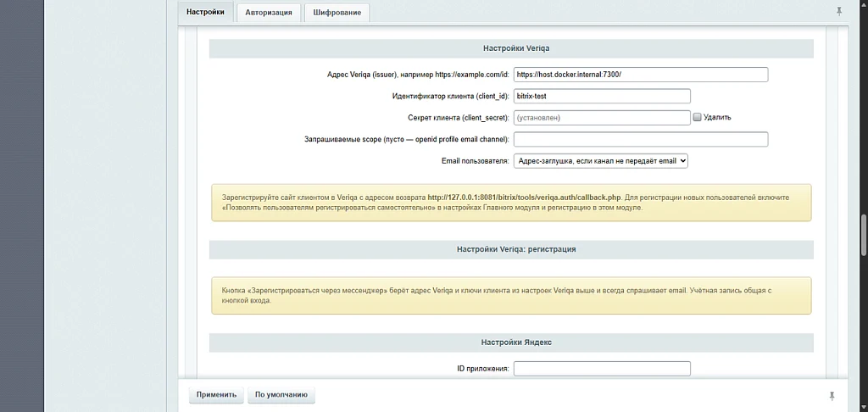Click the callback URL veriqa.auth/callback.php text
The width and height of the screenshot is (868, 412).
click(x=524, y=198)
